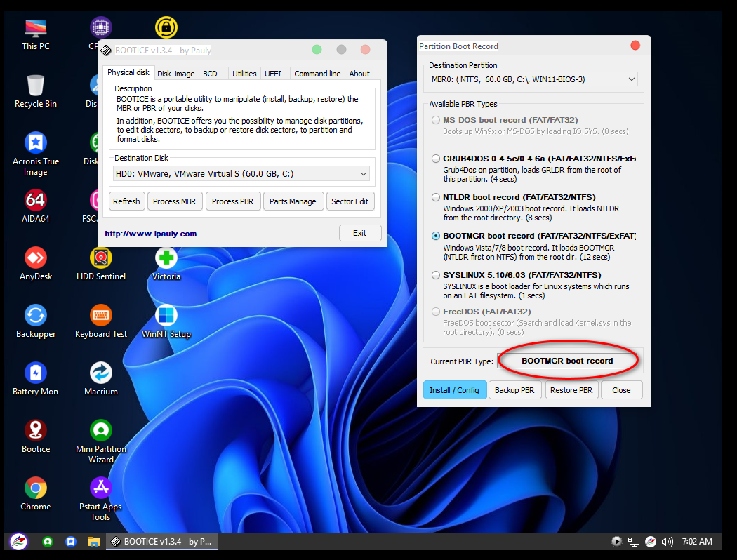737x560 pixels.
Task: Click the Start menu taskbar icon
Action: click(x=19, y=542)
